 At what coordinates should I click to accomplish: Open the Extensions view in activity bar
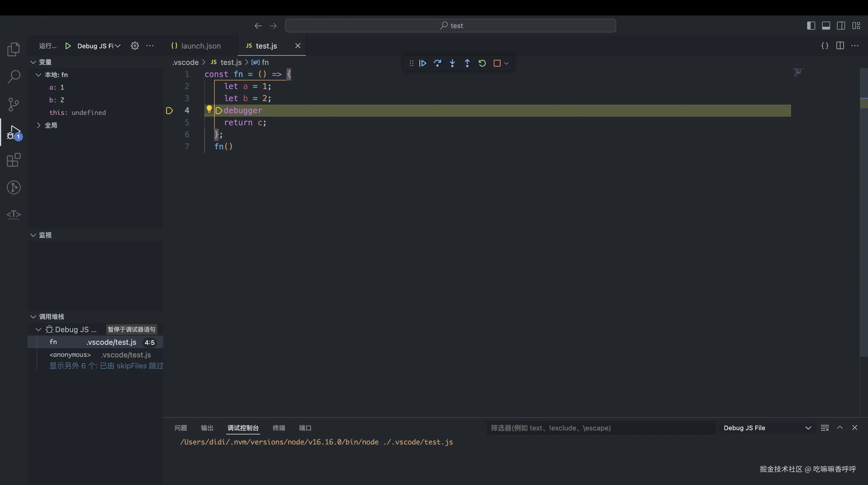click(13, 160)
